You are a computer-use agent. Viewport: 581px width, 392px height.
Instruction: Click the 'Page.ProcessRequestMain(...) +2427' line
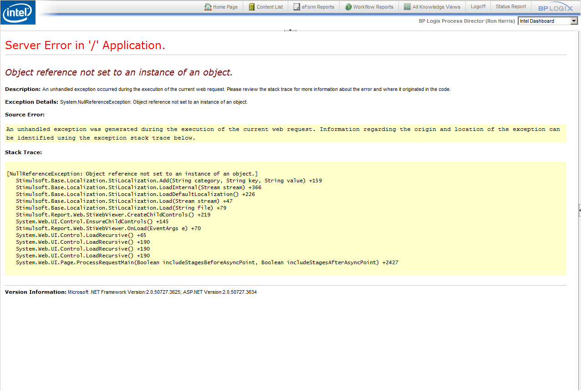coord(207,262)
